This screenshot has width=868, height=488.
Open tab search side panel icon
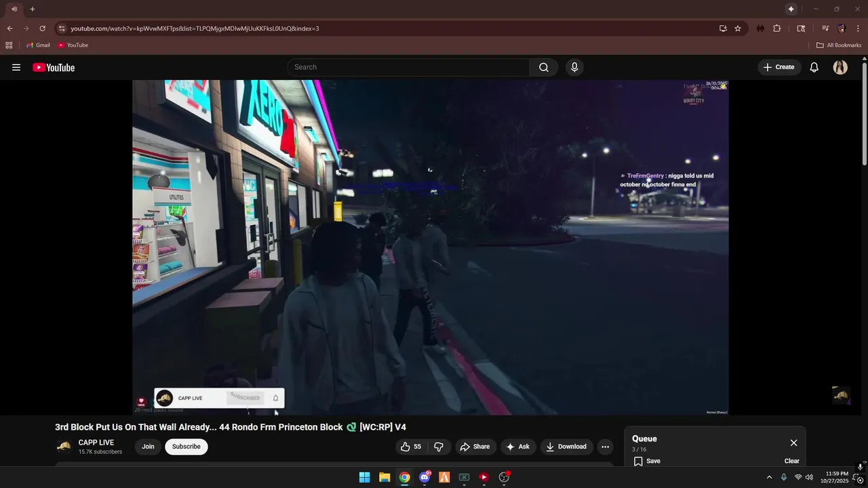point(801,28)
